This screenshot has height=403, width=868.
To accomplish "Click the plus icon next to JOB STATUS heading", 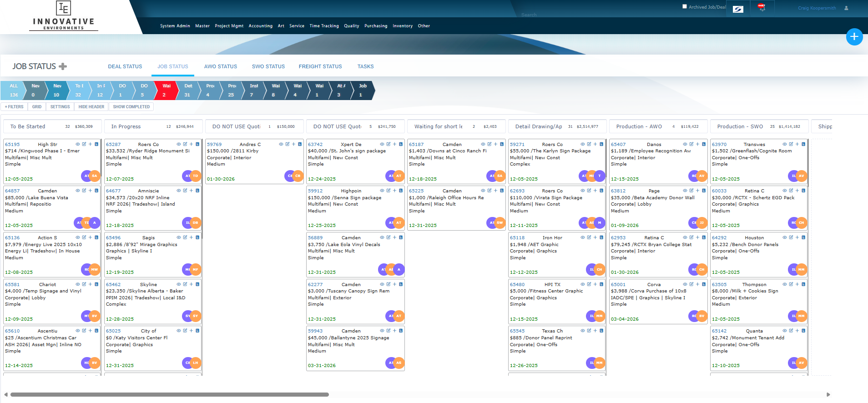I will click(x=63, y=66).
